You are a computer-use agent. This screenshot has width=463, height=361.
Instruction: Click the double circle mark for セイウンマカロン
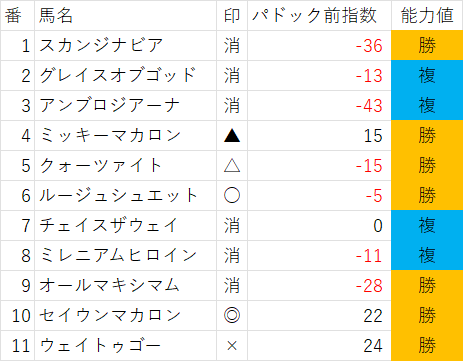coord(232,315)
